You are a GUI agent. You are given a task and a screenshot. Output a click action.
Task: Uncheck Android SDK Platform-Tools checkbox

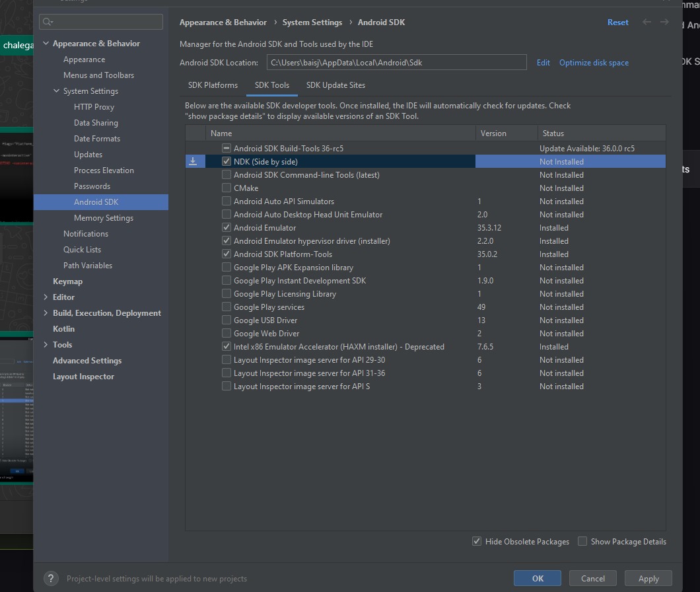point(227,254)
